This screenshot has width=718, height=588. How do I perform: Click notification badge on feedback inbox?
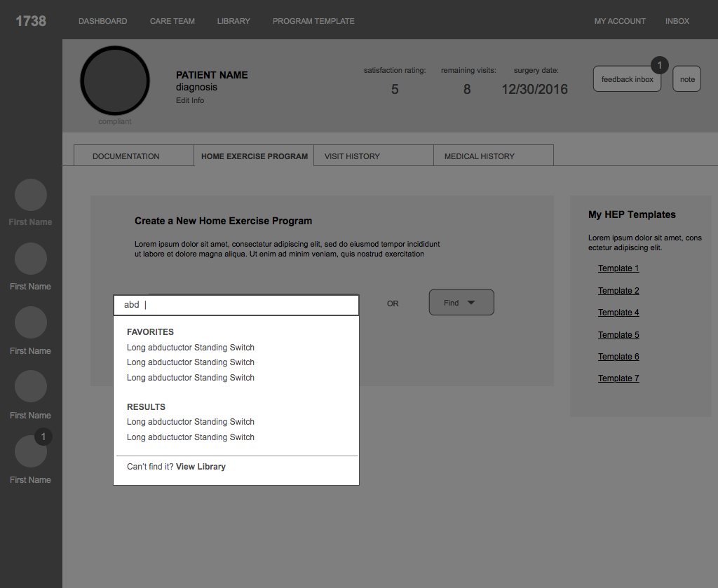tap(659, 65)
